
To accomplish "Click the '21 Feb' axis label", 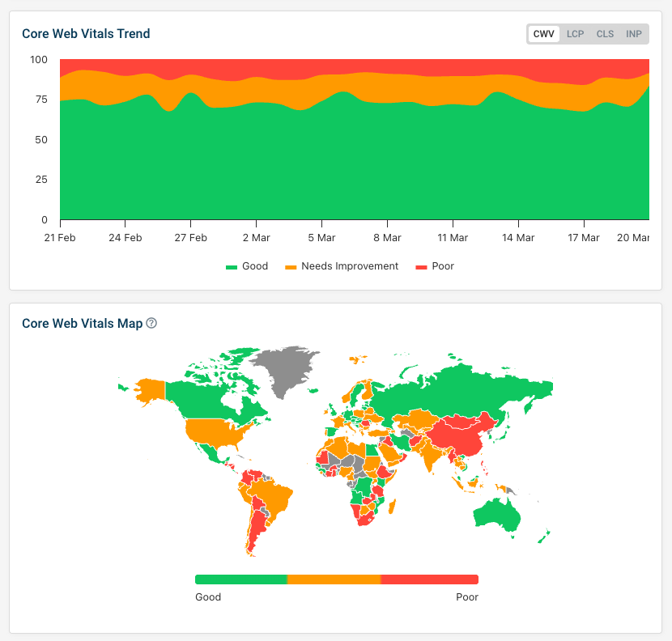I will pyautogui.click(x=60, y=238).
